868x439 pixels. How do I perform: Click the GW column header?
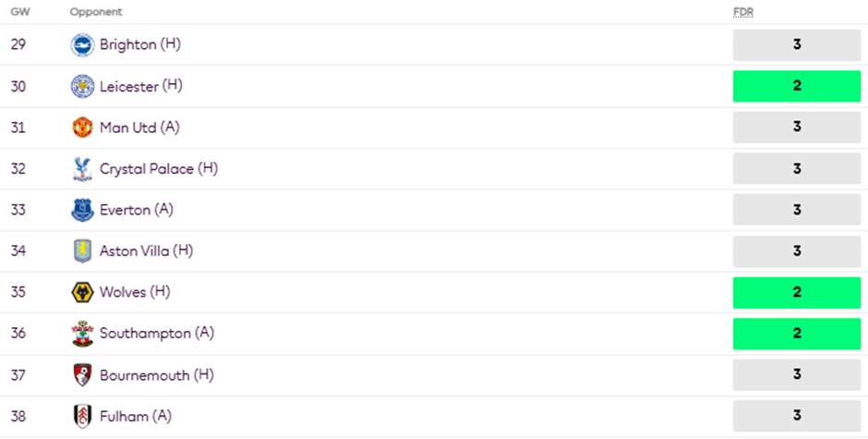pos(18,12)
